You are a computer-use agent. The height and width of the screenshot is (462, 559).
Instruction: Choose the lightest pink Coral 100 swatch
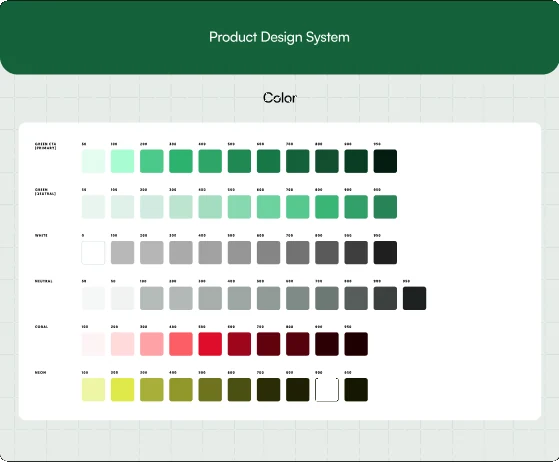93,344
